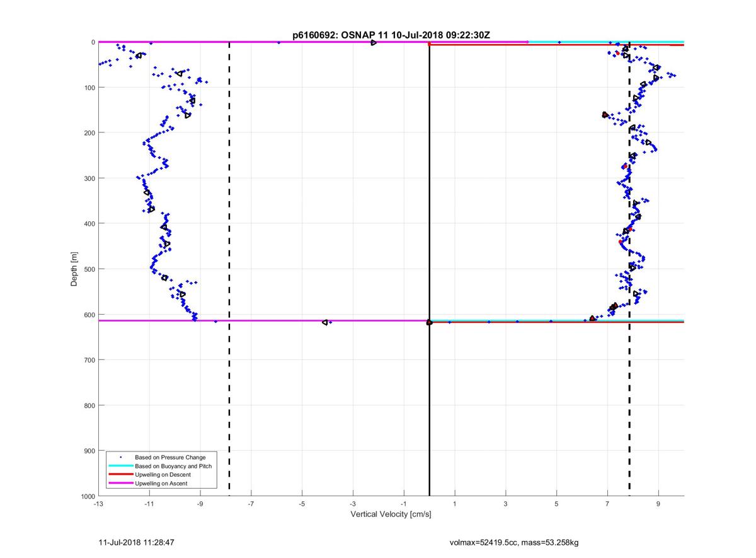Click the dashed vertical line near 8 cm/s
The width and height of the screenshot is (756, 558).
pos(629,269)
